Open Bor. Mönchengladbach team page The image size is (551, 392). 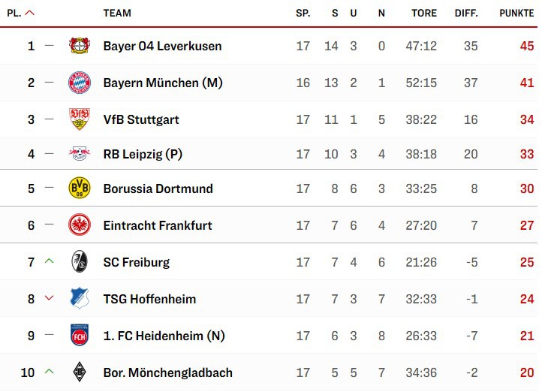167,372
